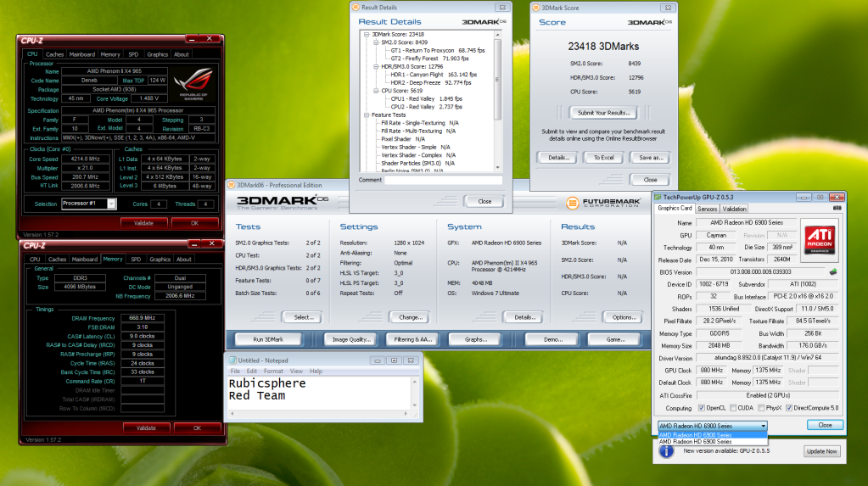Collapse the SM2.0 Score tree node
Image resolution: width=868 pixels, height=486 pixels.
(376, 42)
